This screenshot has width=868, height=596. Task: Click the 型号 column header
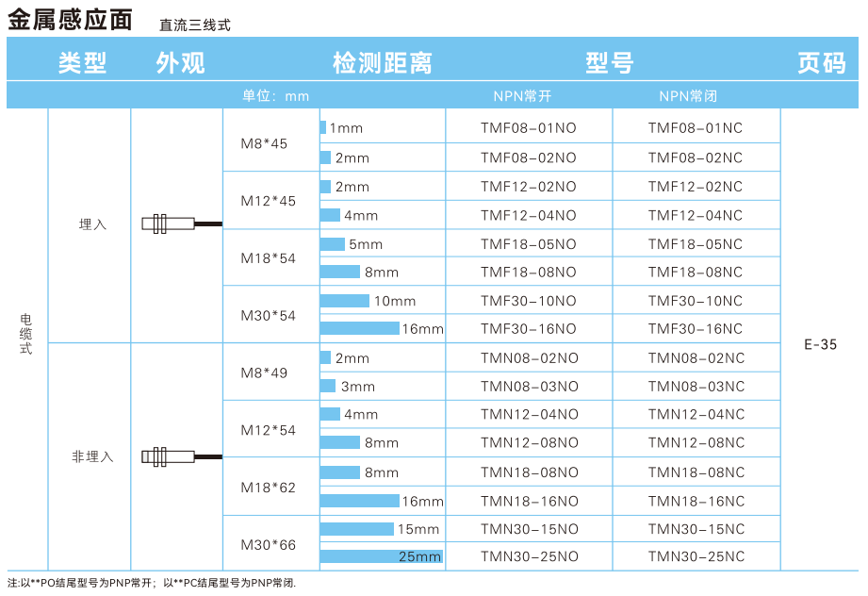(610, 63)
